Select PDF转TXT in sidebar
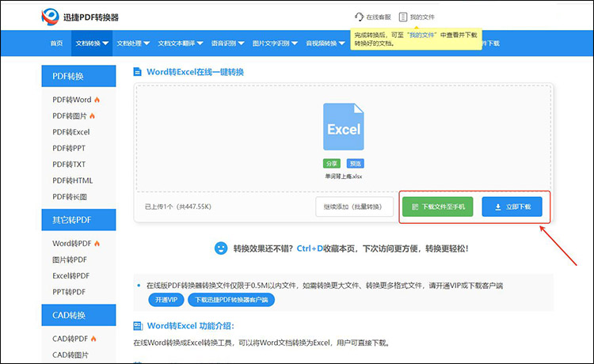Viewport: 594px width, 364px height. pyautogui.click(x=69, y=165)
